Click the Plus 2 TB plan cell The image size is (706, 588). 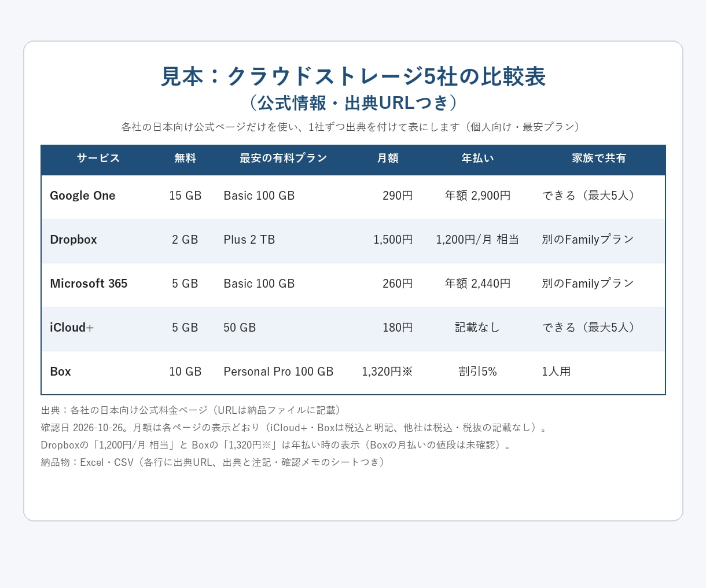click(x=249, y=240)
